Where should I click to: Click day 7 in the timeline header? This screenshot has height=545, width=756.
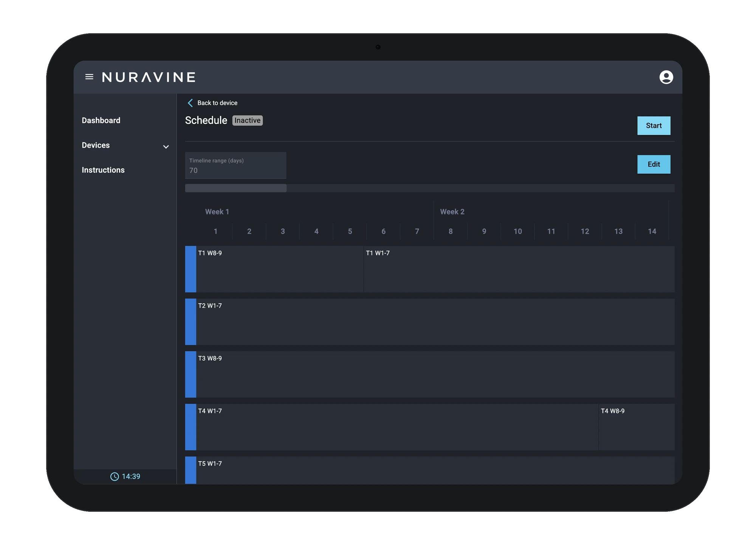click(417, 232)
